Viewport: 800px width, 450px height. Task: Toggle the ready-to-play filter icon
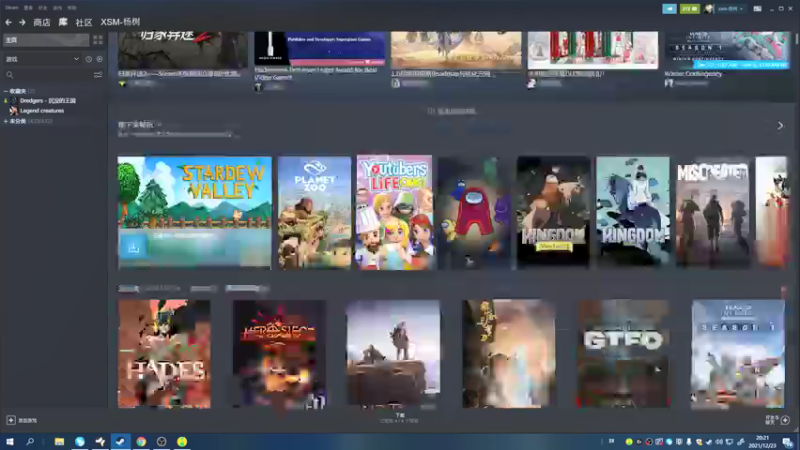pyautogui.click(x=99, y=59)
